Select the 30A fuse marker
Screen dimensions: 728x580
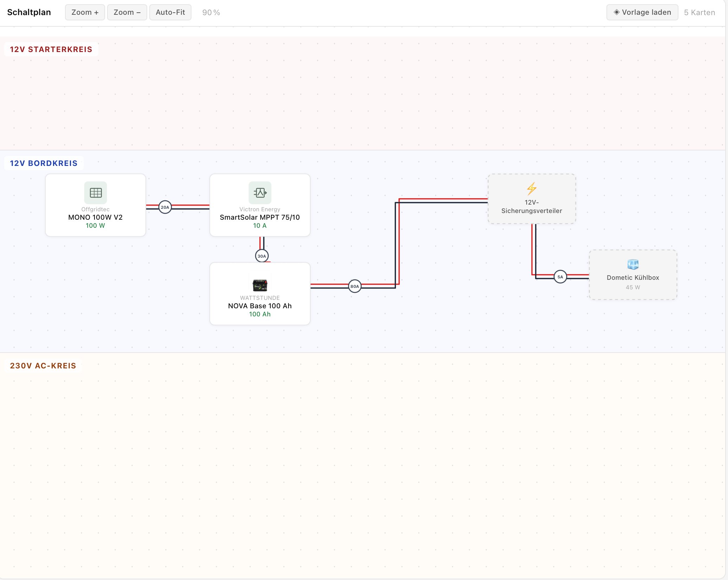click(262, 256)
